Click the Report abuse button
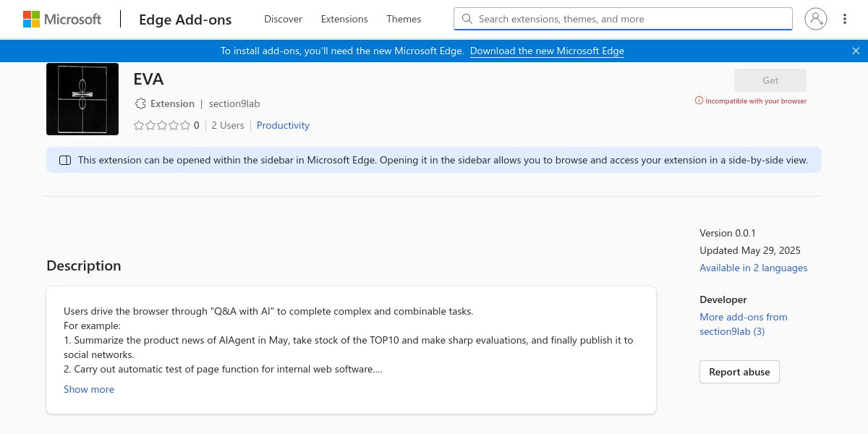Screen dimensions: 868x434 (x=739, y=372)
